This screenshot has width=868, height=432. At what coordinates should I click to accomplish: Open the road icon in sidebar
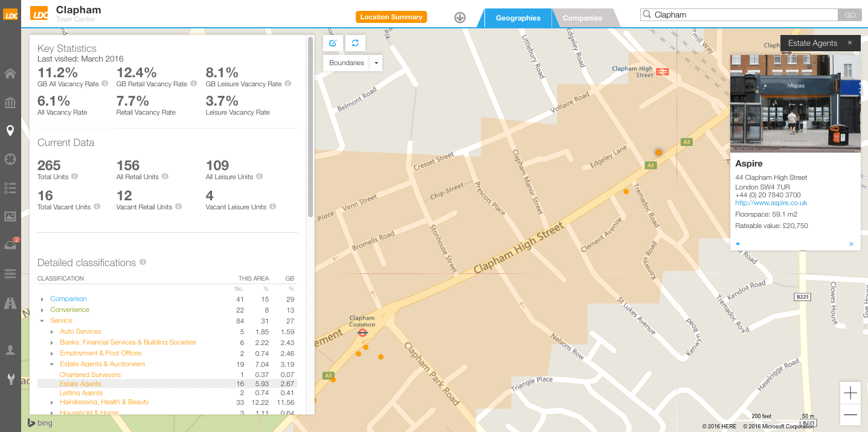(x=10, y=303)
